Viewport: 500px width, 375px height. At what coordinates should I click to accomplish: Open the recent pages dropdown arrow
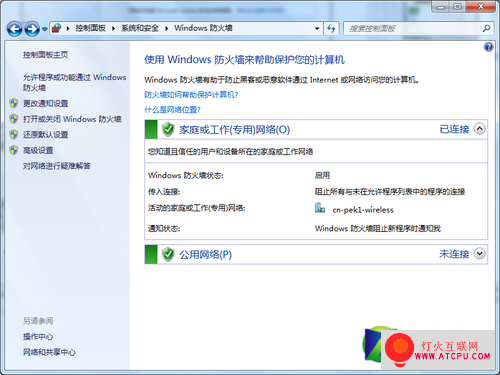(44, 29)
